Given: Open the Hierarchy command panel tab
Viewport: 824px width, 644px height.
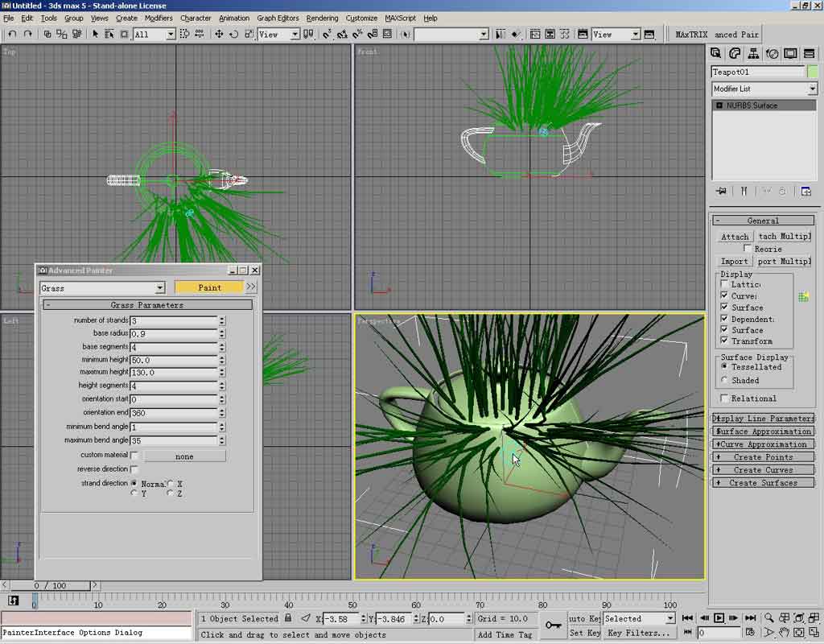Looking at the screenshot, I should 753,54.
